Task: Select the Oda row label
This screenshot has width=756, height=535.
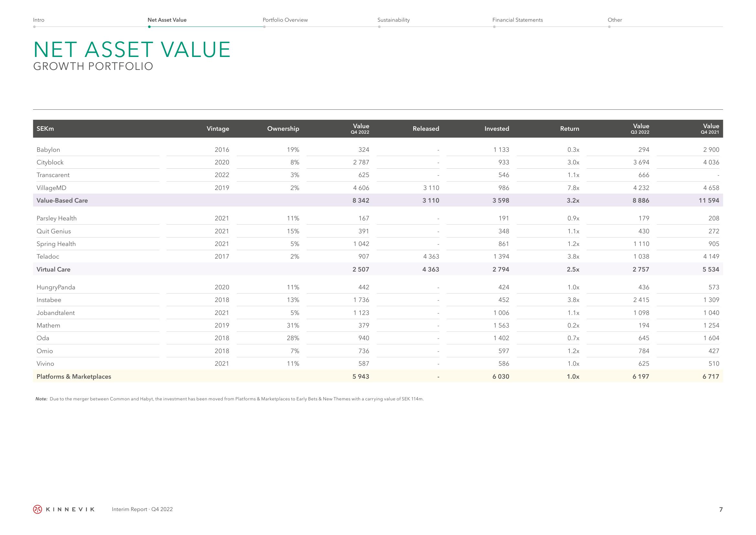Action: click(43, 338)
